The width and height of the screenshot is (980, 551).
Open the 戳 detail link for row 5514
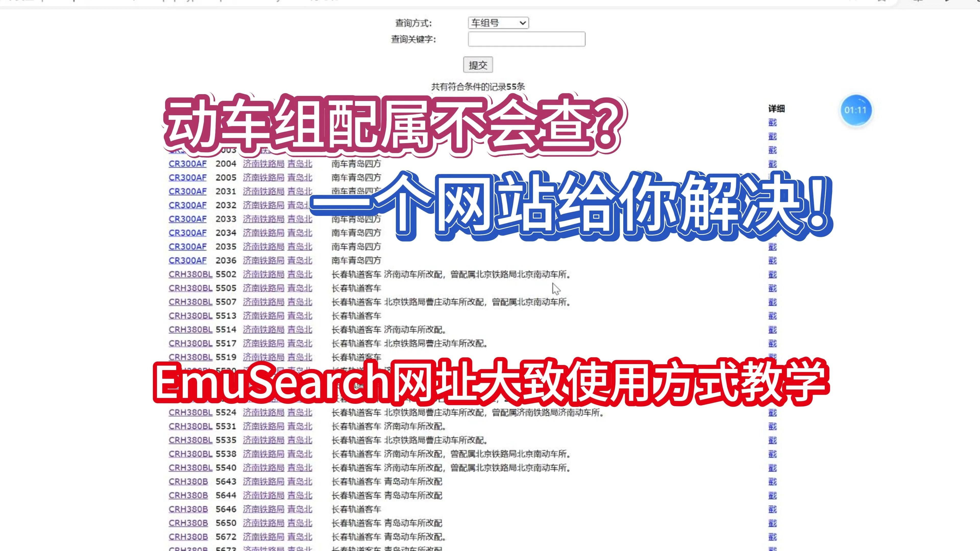772,330
